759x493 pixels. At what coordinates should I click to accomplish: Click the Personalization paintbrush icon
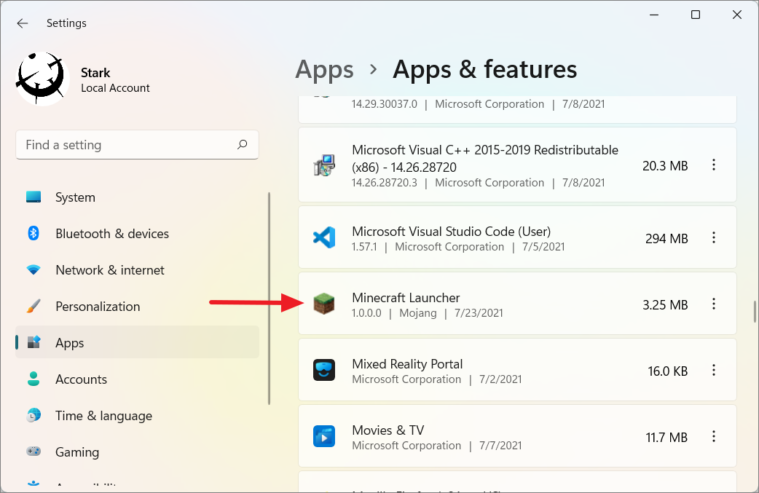coord(33,306)
